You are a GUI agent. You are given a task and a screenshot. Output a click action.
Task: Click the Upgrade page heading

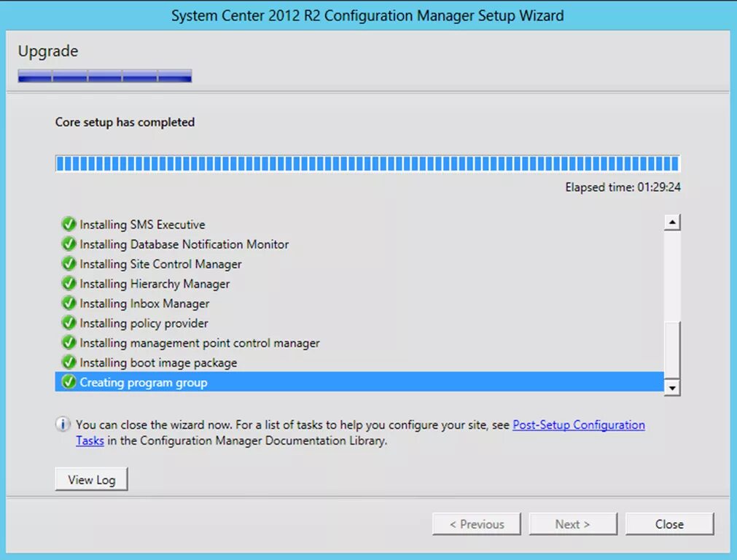coord(48,51)
